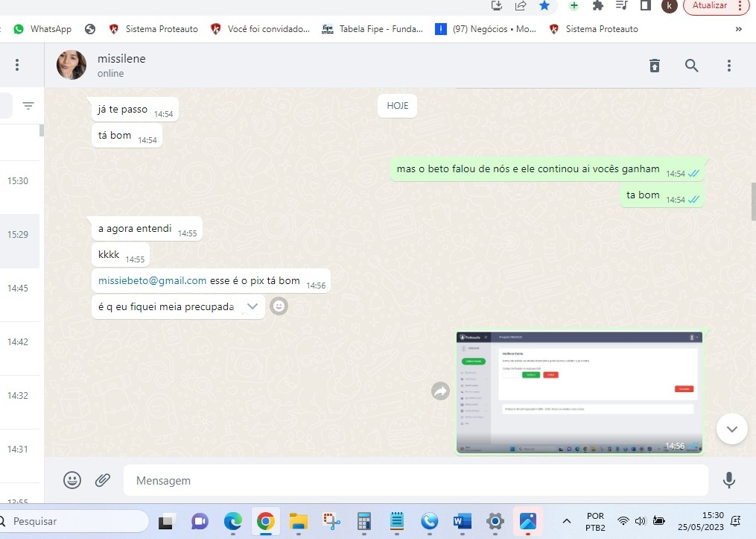React to message with emoji icon
This screenshot has width=756, height=539.
tap(279, 306)
